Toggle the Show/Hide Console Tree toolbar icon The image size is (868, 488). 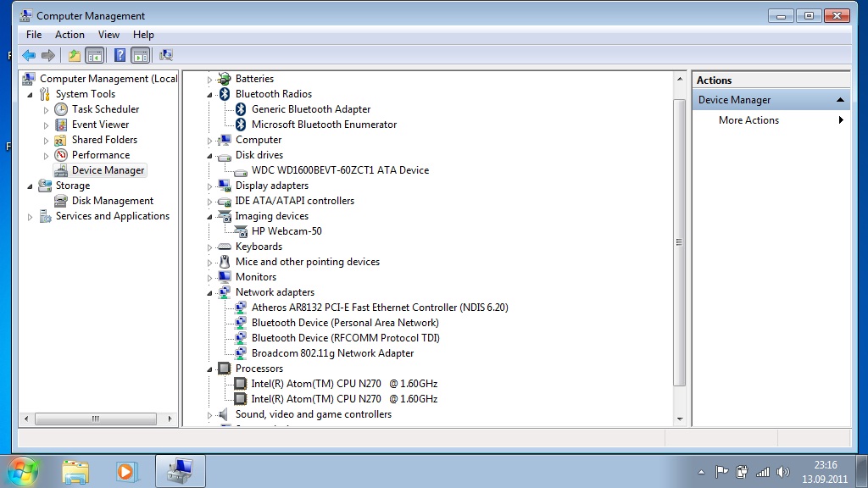[x=95, y=55]
